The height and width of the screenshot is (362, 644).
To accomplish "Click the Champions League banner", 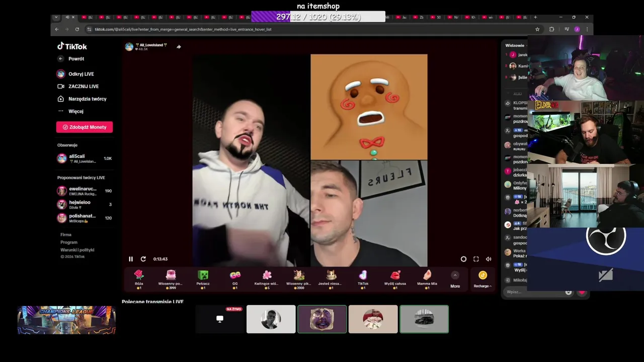I will pos(66,320).
